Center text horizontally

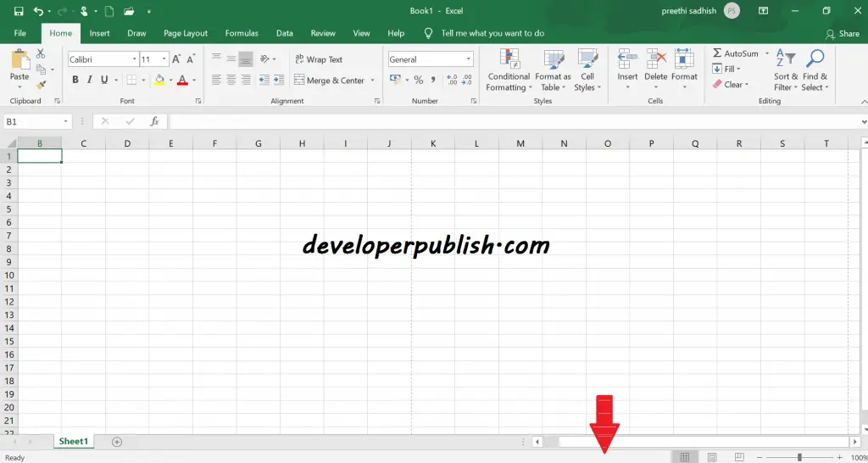click(231, 80)
